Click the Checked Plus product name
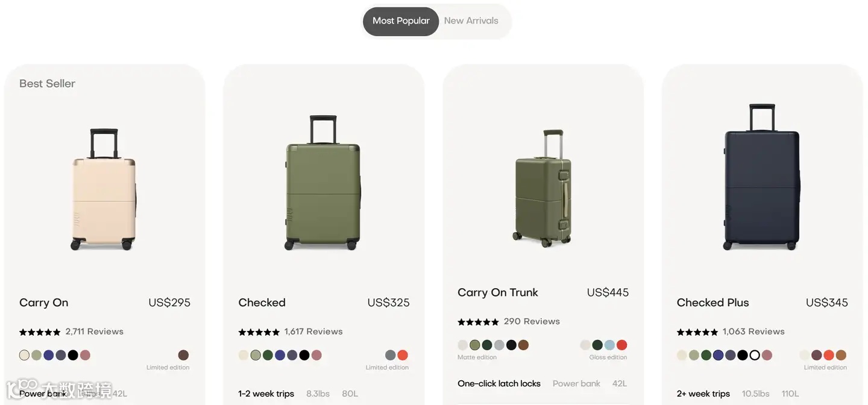This screenshot has height=405, width=868. tap(712, 303)
